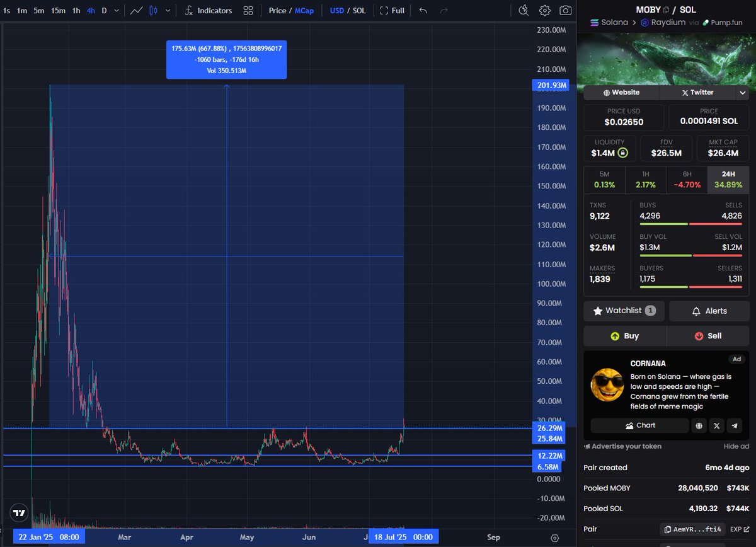
Task: Open the Cornana ad Telegram icon
Action: click(734, 425)
